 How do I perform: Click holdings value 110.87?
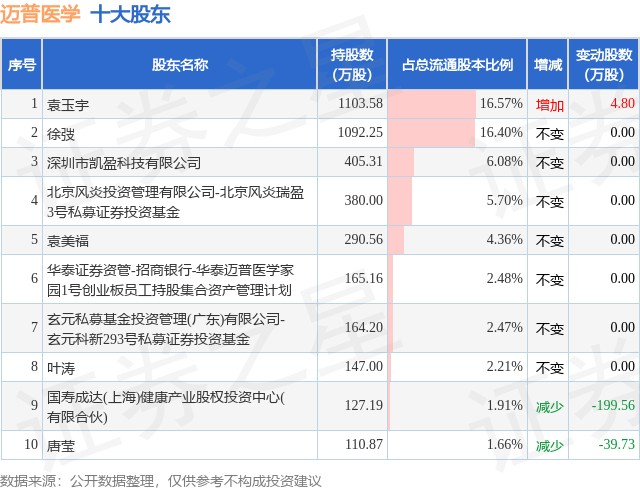click(x=364, y=444)
